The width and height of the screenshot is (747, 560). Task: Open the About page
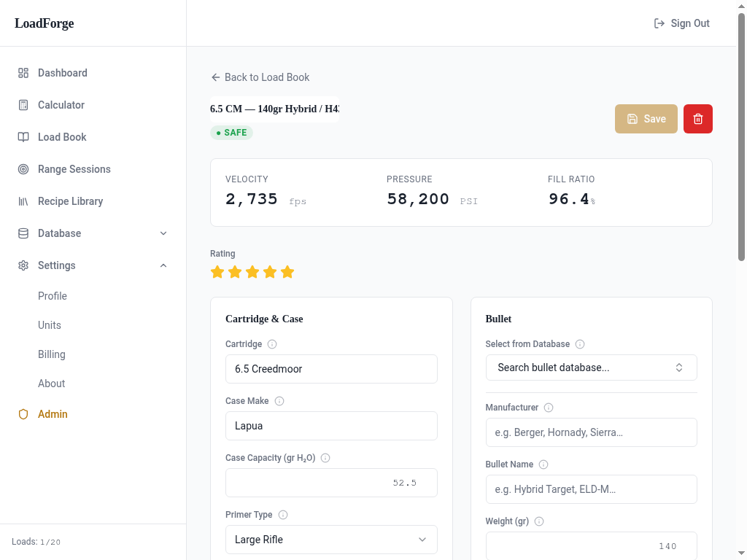click(52, 384)
